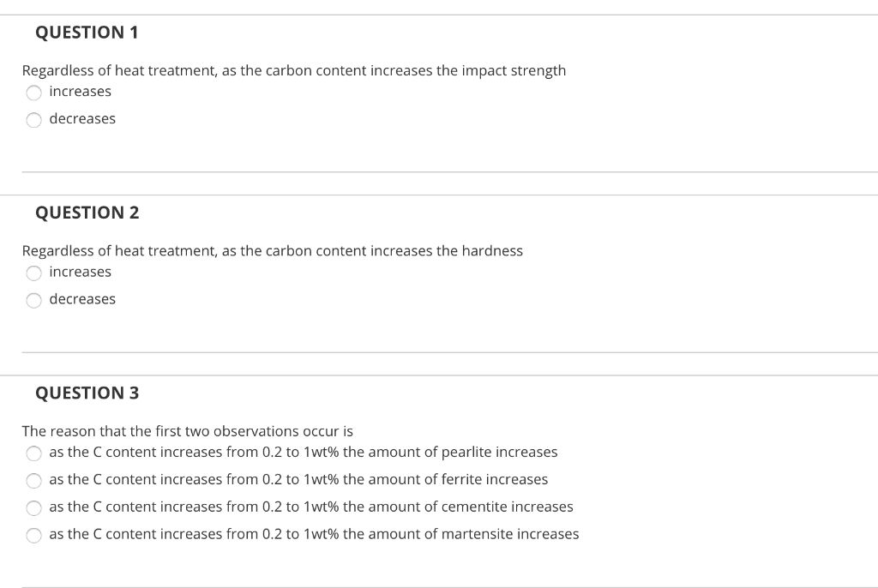Click the QUESTION 2 heading
This screenshot has height=588, width=878.
87,213
